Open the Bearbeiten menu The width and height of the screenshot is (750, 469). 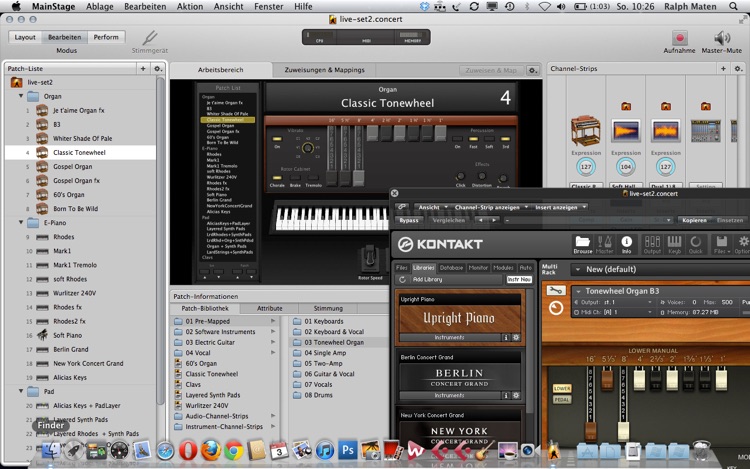[x=145, y=6]
